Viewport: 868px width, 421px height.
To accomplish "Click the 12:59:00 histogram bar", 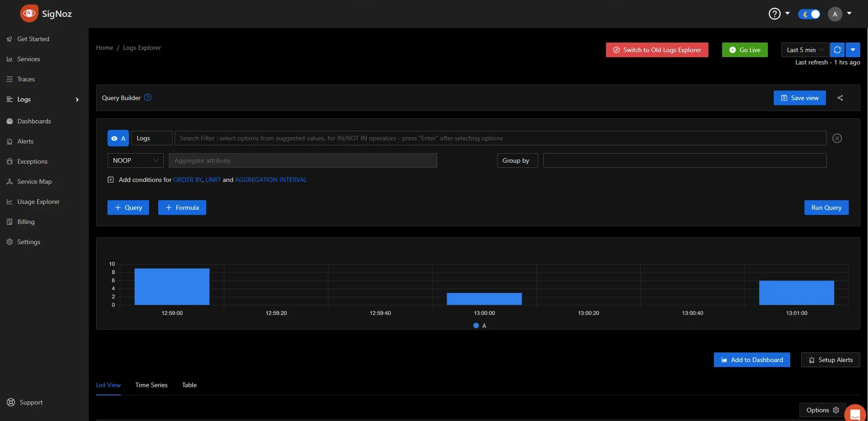I will click(x=172, y=287).
